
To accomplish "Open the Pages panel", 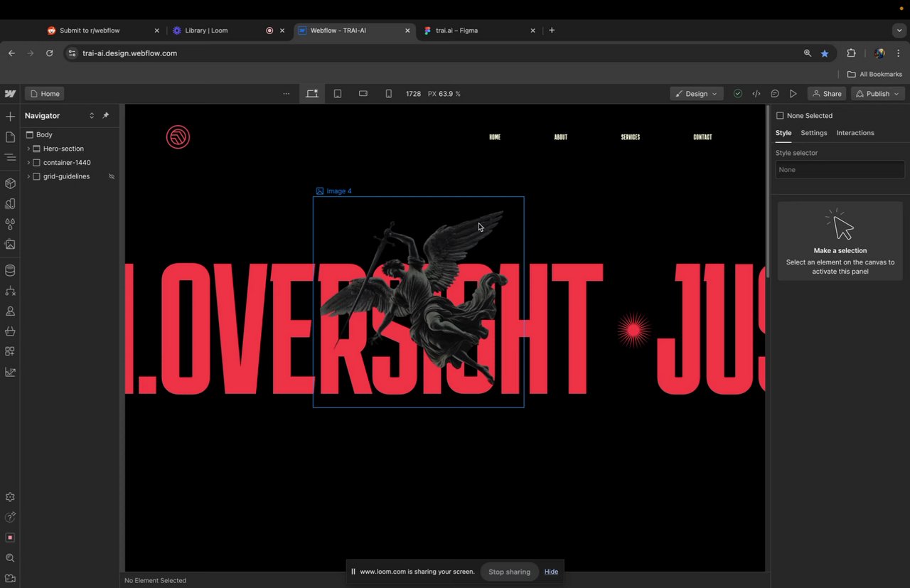I will click(x=10, y=137).
